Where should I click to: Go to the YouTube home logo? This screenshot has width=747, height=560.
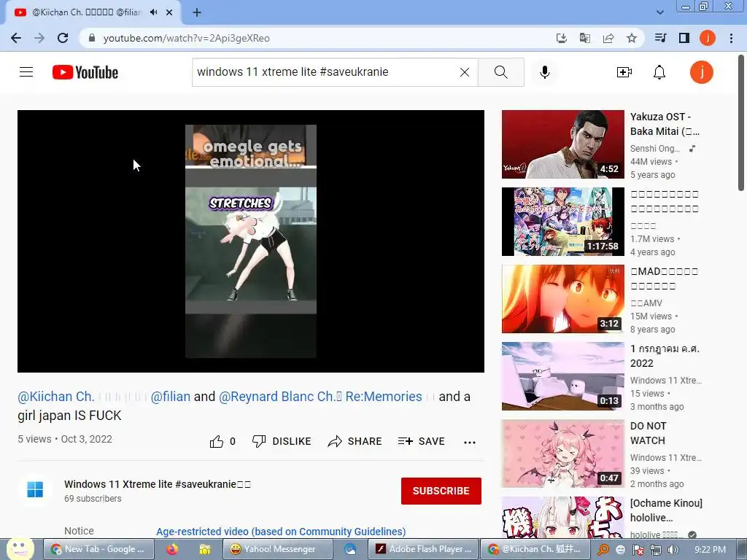coord(85,72)
